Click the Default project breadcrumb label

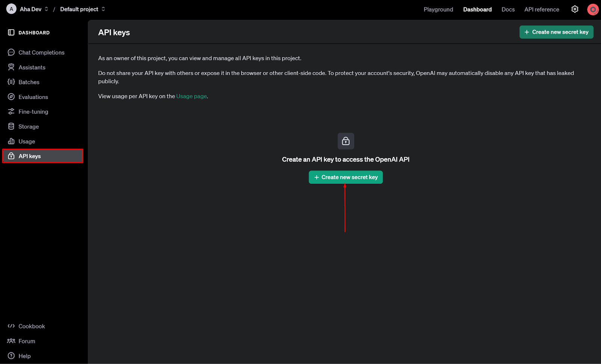coord(79,9)
